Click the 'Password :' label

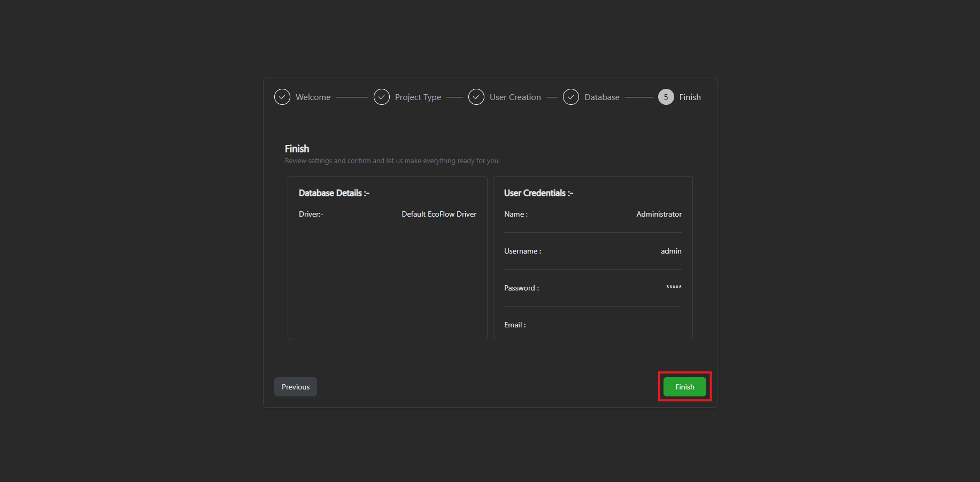(522, 288)
